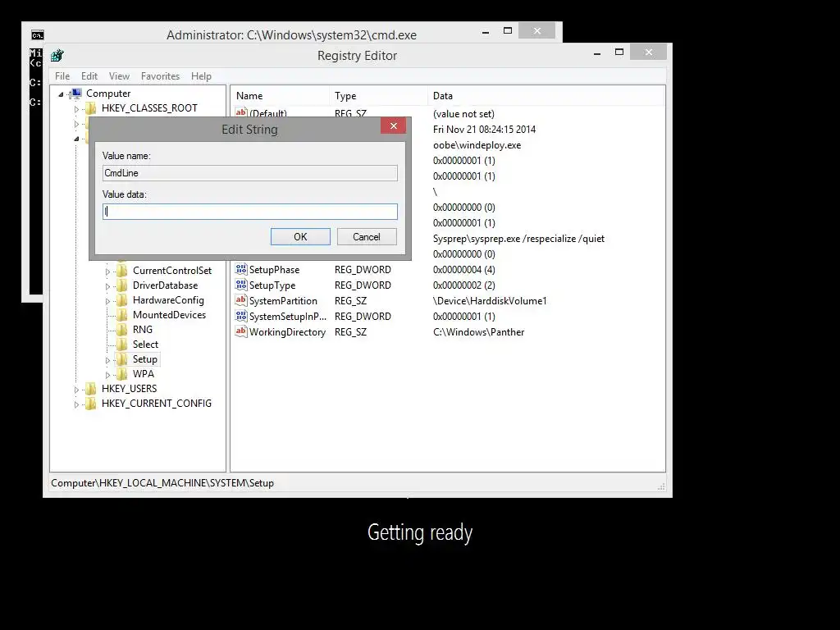
Task: Click 'C:\Windows\Panther' data cell
Action: pos(478,331)
